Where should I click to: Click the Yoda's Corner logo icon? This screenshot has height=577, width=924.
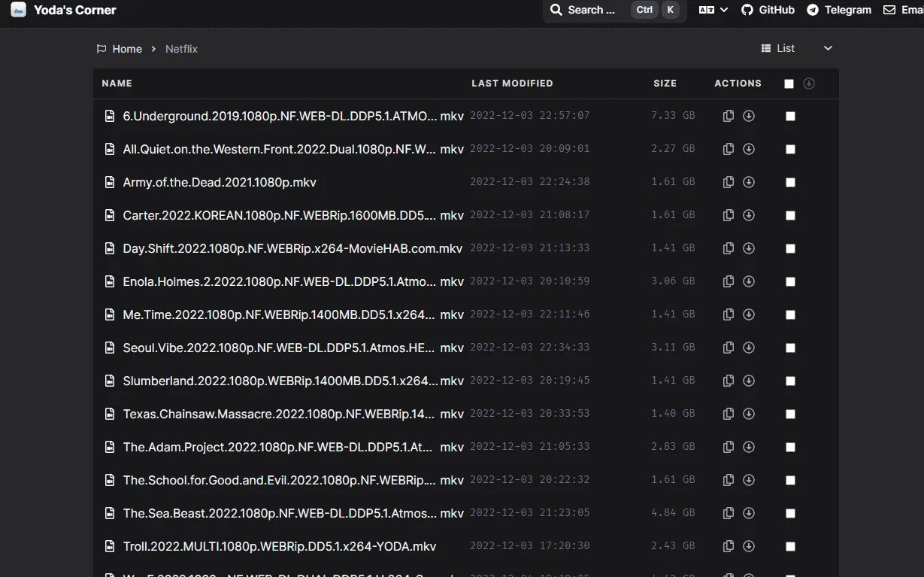[x=18, y=10]
